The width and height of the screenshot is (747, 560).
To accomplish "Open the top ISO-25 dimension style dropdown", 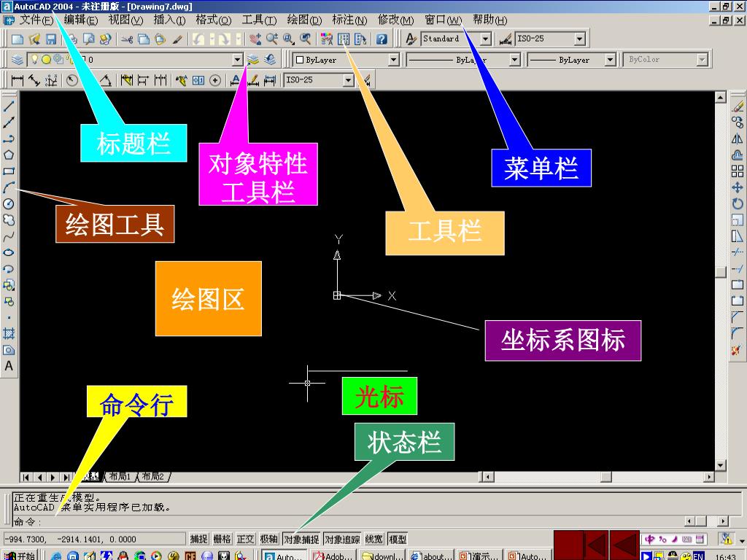I will click(580, 39).
